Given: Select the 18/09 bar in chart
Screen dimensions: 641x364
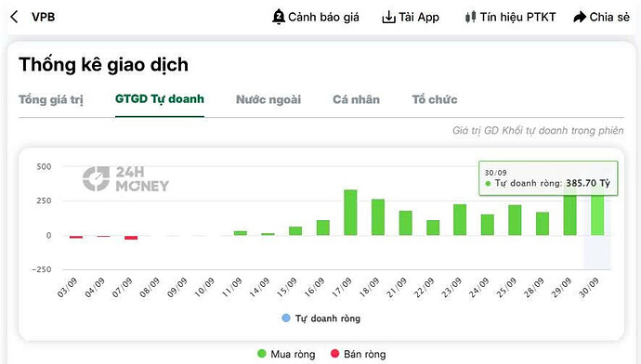Looking at the screenshot, I should 378,217.
